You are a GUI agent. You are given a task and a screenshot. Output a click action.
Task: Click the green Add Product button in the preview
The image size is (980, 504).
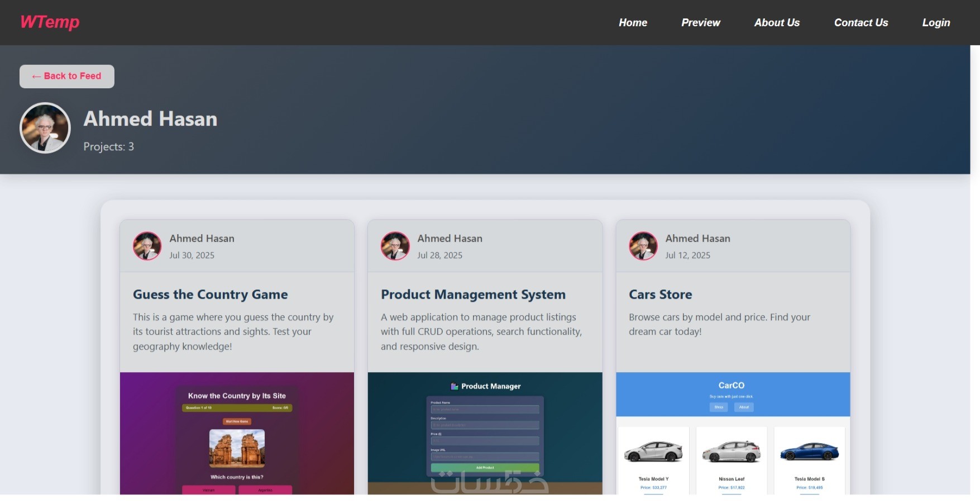click(x=485, y=467)
